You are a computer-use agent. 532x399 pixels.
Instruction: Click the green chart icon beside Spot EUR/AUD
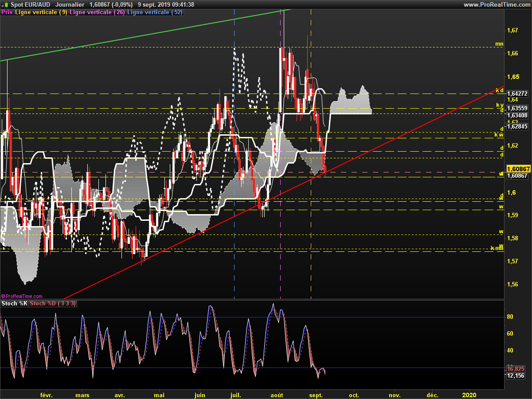(x=4, y=4)
